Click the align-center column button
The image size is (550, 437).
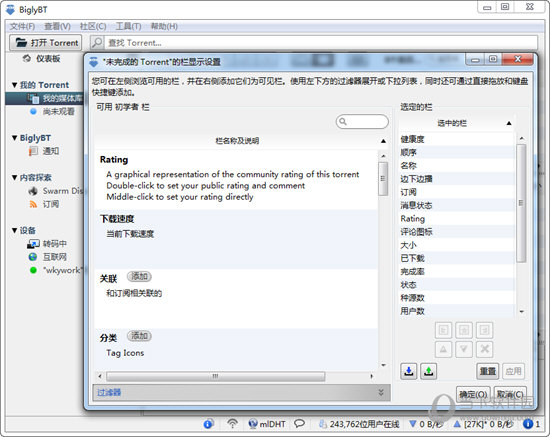[x=464, y=330]
